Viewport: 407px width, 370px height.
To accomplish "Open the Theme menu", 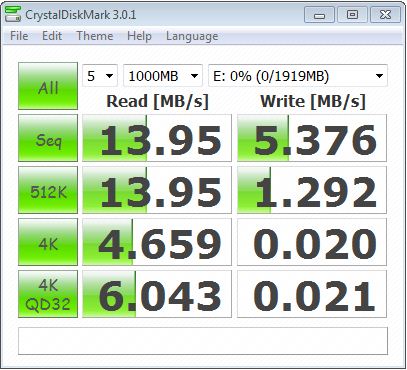I will [x=95, y=36].
